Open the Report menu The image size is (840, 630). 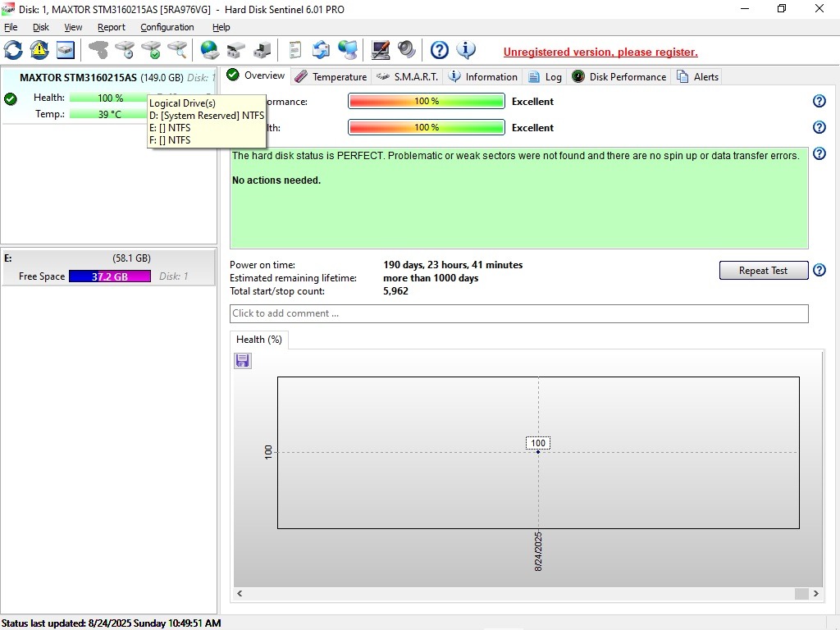pyautogui.click(x=112, y=27)
